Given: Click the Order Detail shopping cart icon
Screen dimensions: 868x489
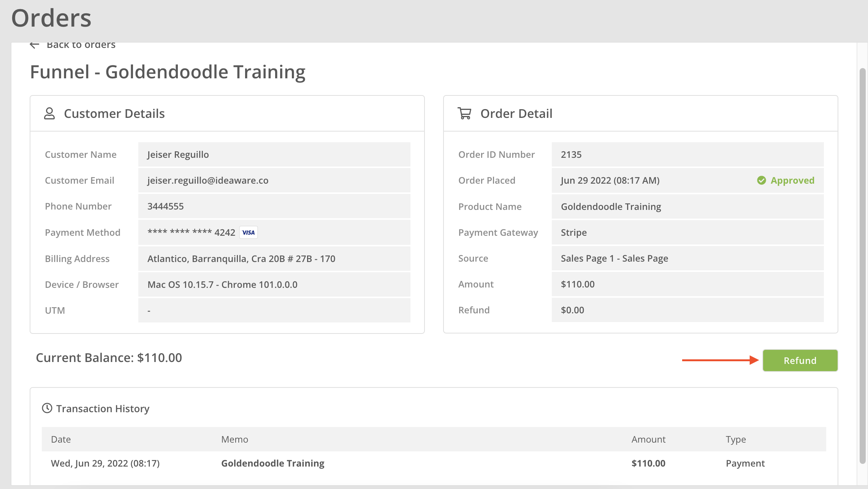Looking at the screenshot, I should 464,113.
